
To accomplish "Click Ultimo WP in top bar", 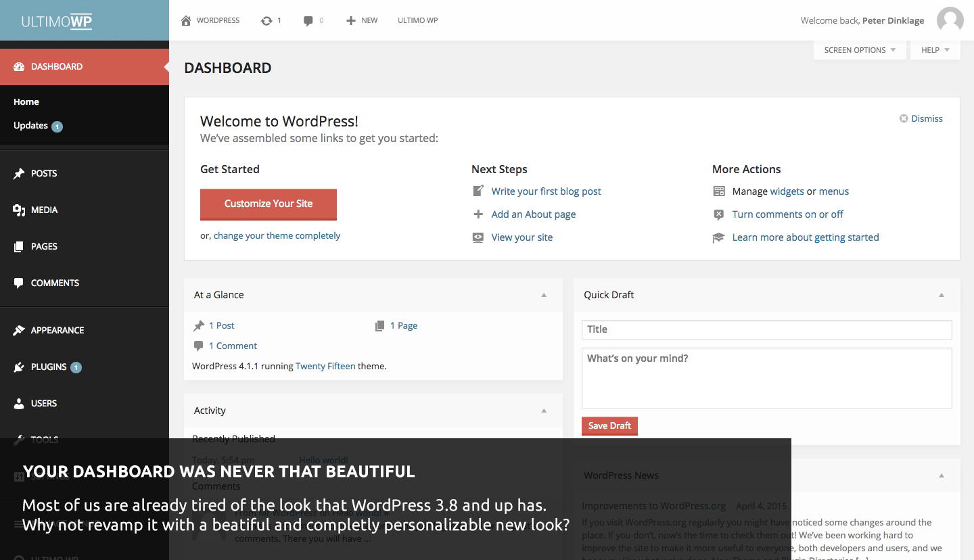I will point(417,21).
